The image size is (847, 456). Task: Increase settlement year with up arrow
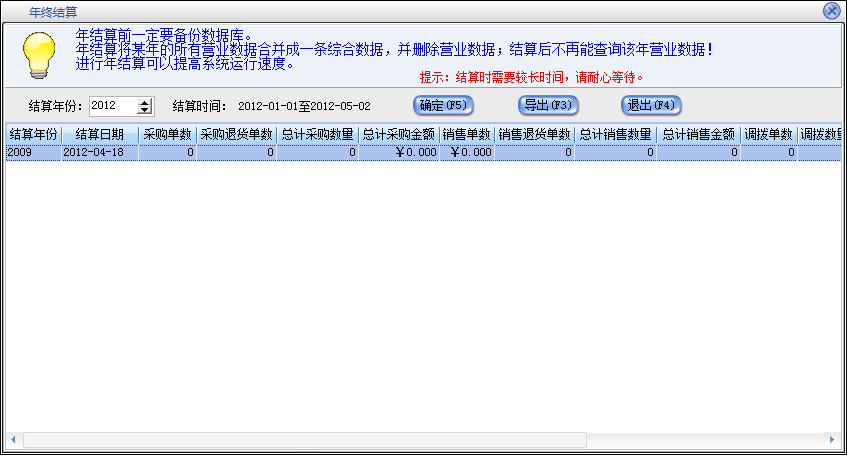(x=145, y=102)
